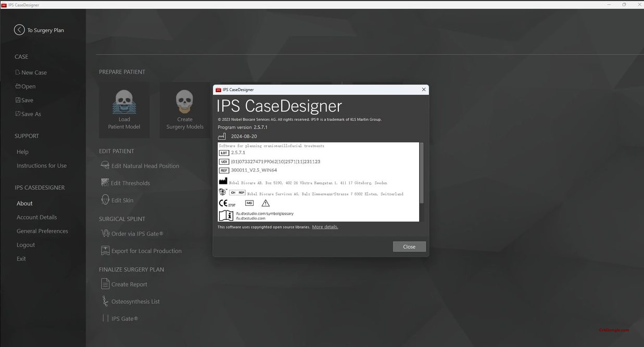
Task: Click the MD medical device symbol
Action: point(249,203)
